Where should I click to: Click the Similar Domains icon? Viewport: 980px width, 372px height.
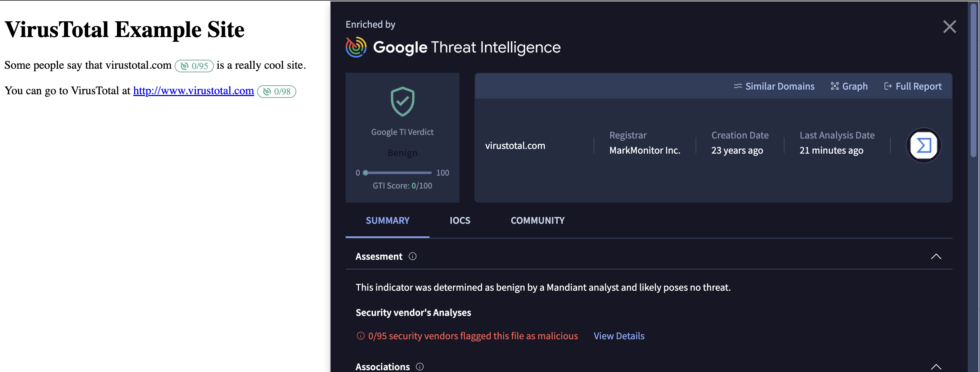(738, 86)
